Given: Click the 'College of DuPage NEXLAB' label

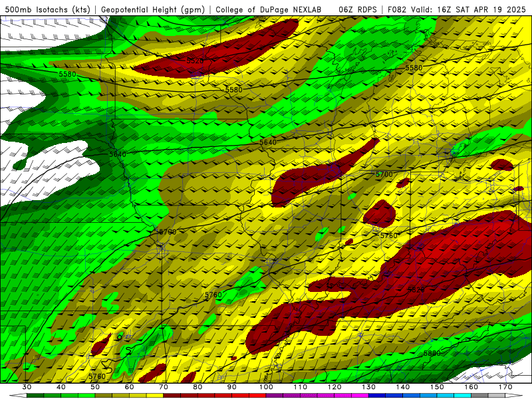Looking at the screenshot, I should [269, 9].
